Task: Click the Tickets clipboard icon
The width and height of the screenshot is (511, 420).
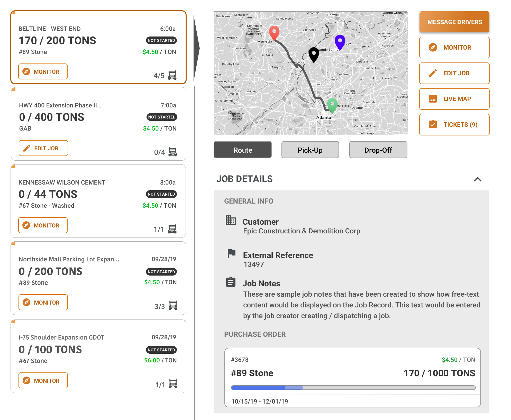Action: coord(433,124)
